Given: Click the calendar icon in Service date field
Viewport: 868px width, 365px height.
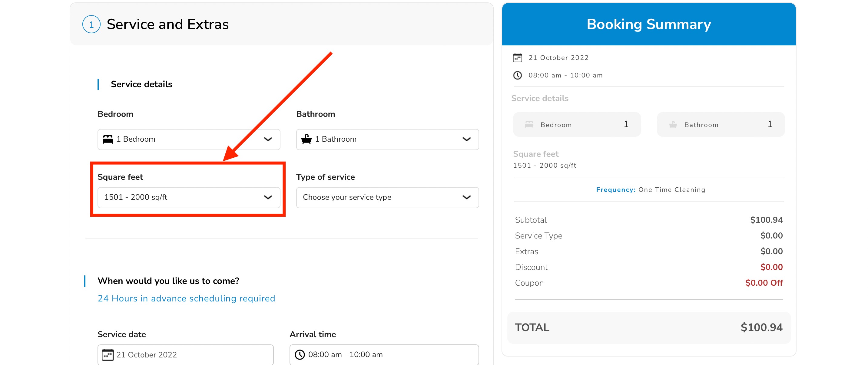Looking at the screenshot, I should pyautogui.click(x=108, y=355).
